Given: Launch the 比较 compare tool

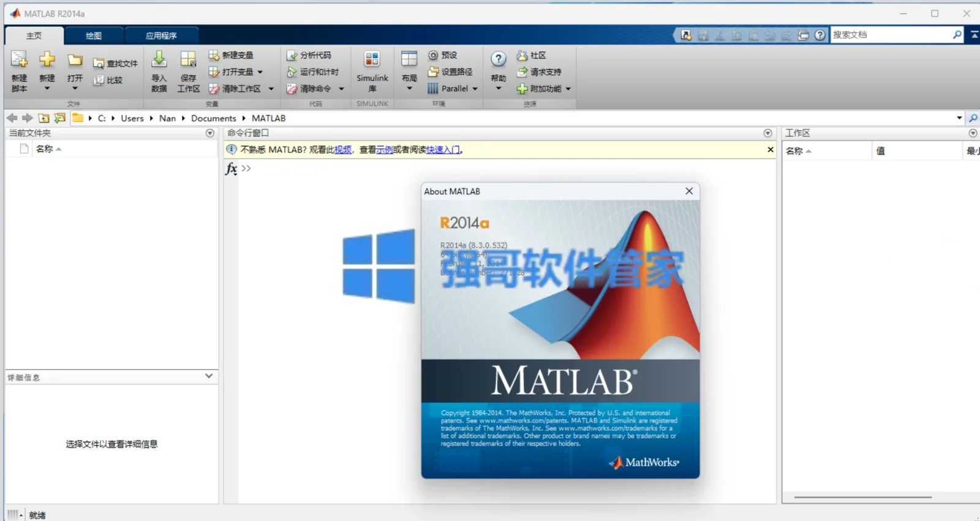Looking at the screenshot, I should 108,80.
